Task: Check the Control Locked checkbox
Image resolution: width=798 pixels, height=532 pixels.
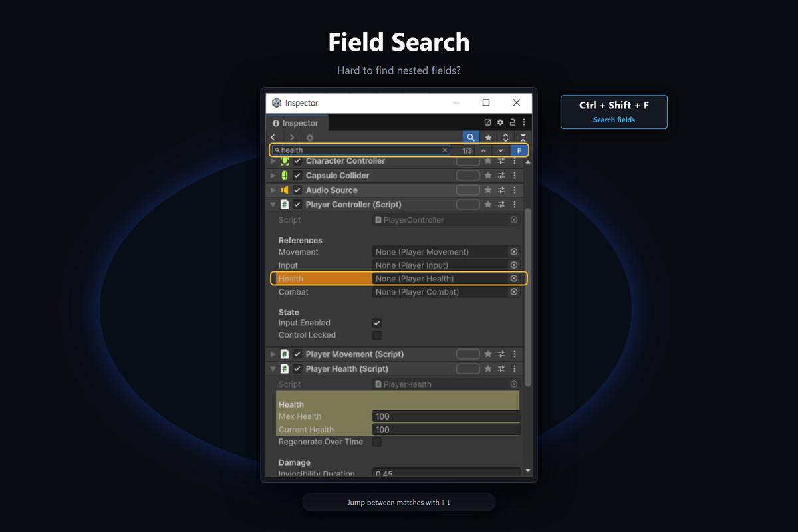Action: point(377,335)
